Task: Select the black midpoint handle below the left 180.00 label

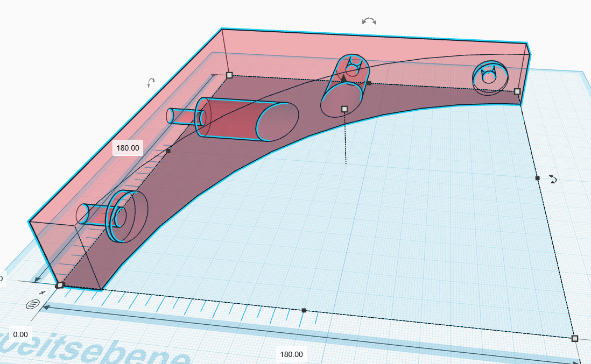Action: 168,151
